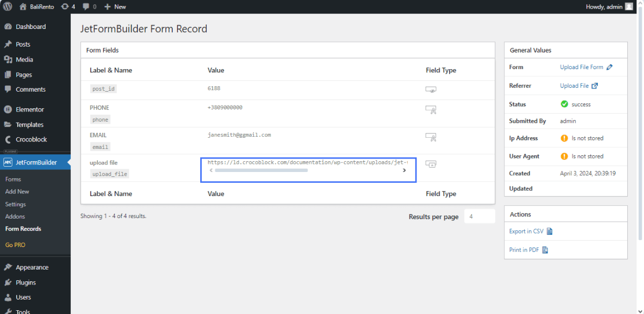644x314 pixels.
Task: Click the Dashboard gauge icon
Action: click(8, 27)
